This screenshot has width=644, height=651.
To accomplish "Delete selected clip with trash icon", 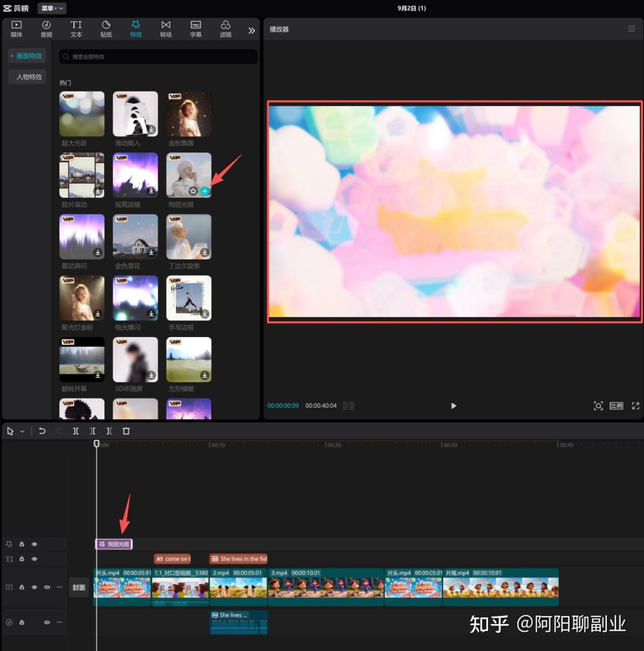I will pyautogui.click(x=126, y=431).
